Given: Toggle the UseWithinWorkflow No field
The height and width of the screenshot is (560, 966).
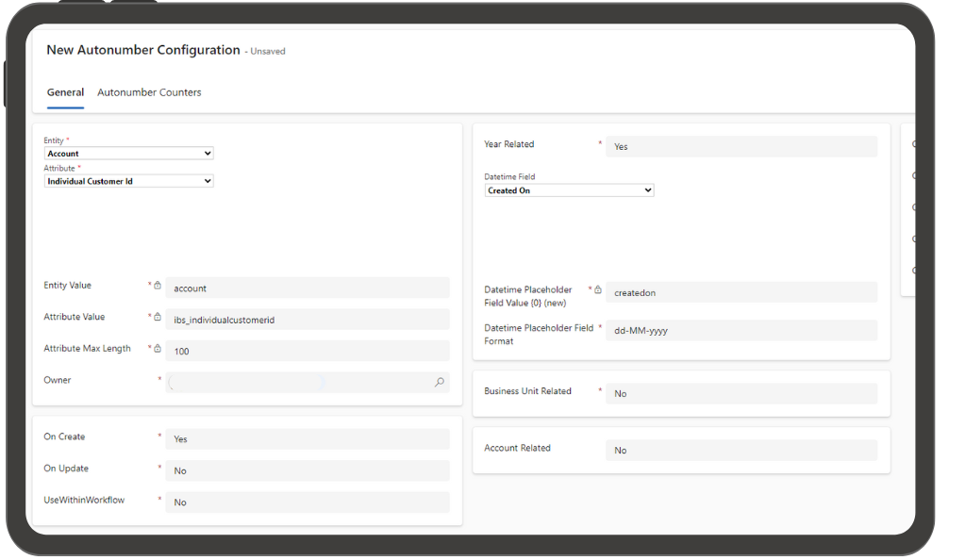Looking at the screenshot, I should point(308,502).
